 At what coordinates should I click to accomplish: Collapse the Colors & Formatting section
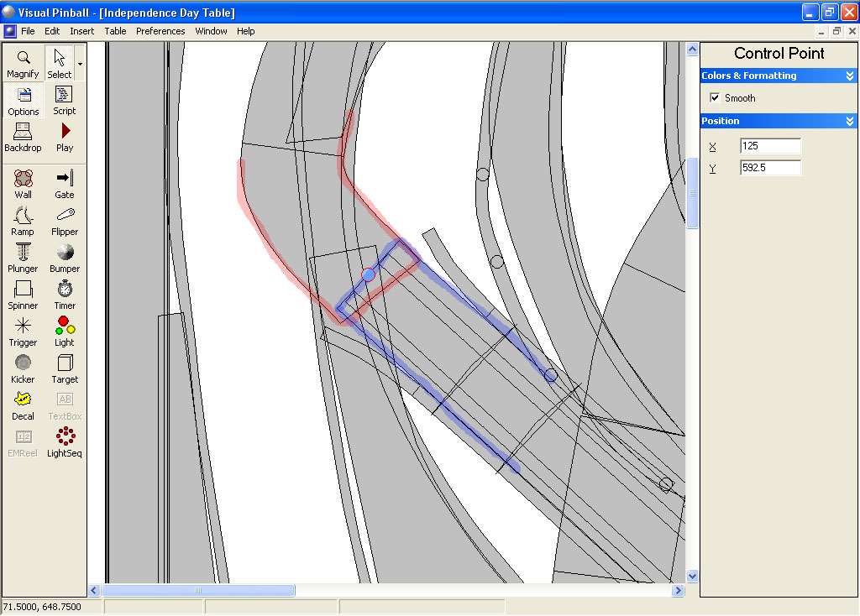click(x=850, y=76)
